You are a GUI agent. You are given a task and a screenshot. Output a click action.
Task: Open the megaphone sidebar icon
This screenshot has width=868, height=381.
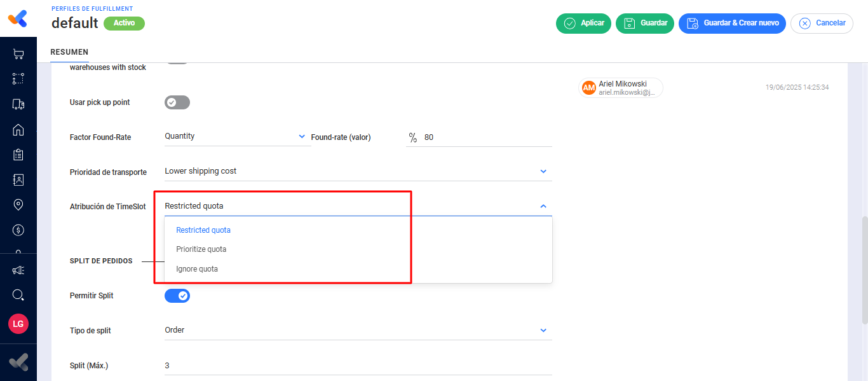click(x=18, y=270)
